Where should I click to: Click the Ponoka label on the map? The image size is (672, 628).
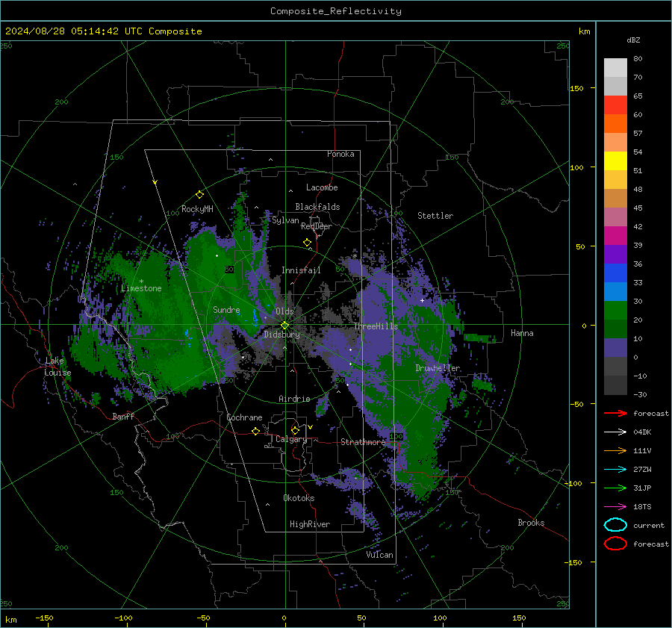pyautogui.click(x=340, y=154)
